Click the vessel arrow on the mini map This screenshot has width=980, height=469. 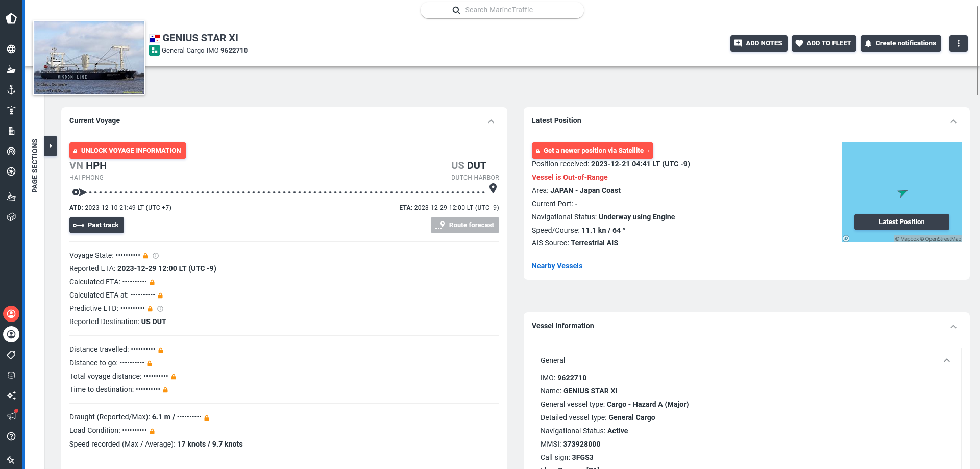click(x=902, y=193)
